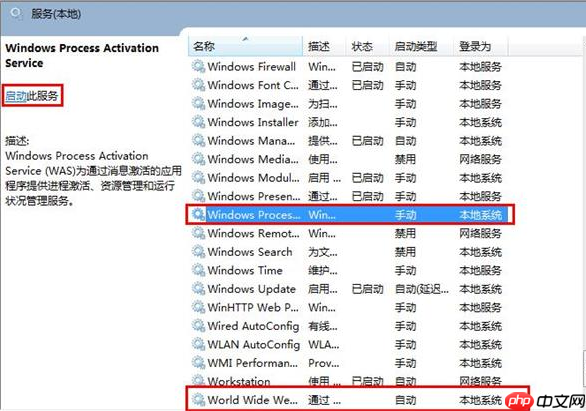This screenshot has height=411, width=586.
Task: Click the gear icon beside Windows Image...
Action: pos(198,103)
